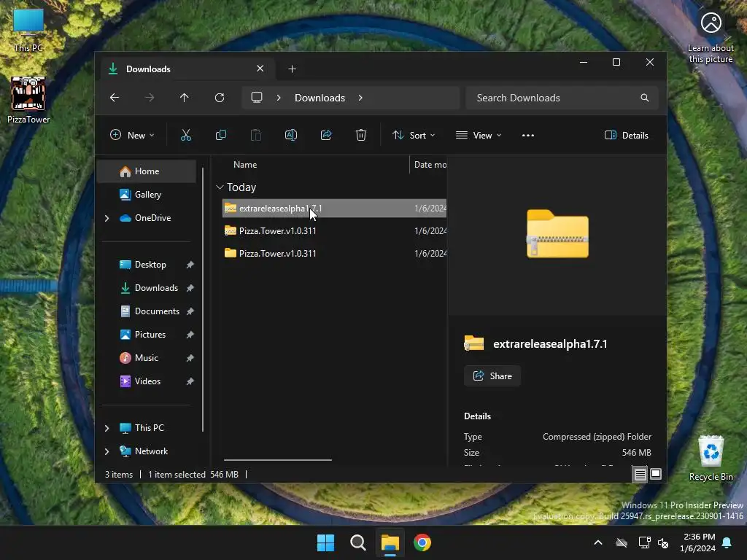
Task: Go back with the left arrow
Action: (115, 98)
